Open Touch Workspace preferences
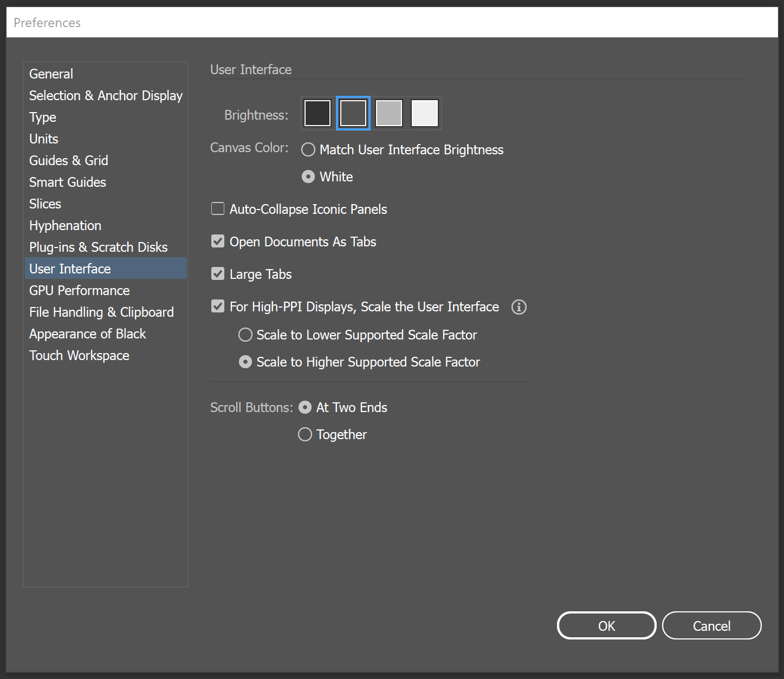This screenshot has width=784, height=679. (80, 356)
